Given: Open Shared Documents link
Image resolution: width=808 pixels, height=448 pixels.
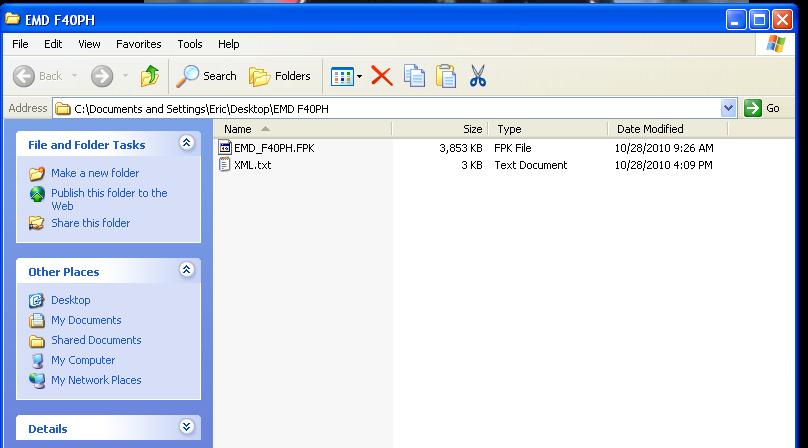Looking at the screenshot, I should click(96, 340).
